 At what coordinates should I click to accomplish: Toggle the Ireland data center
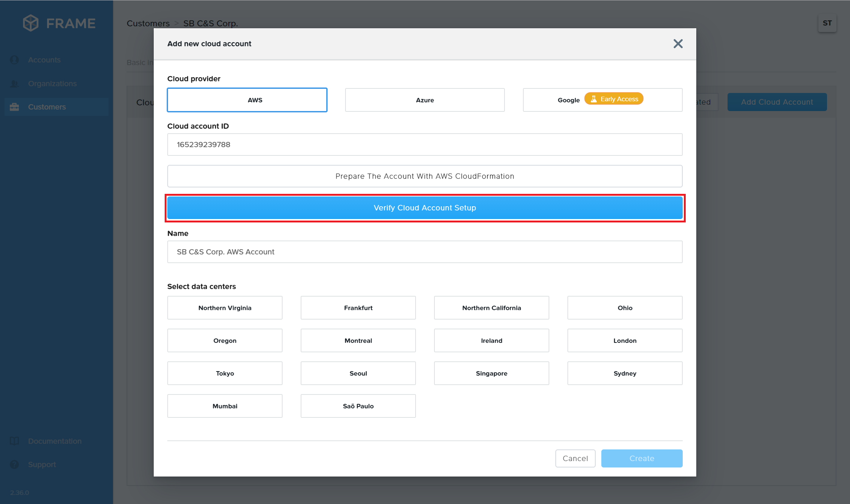tap(492, 341)
